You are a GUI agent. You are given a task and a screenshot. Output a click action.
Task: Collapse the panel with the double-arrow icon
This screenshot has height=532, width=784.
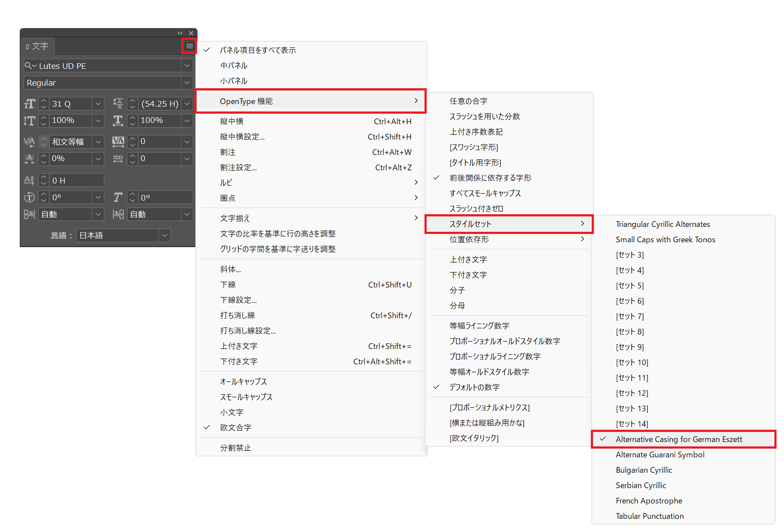[180, 33]
